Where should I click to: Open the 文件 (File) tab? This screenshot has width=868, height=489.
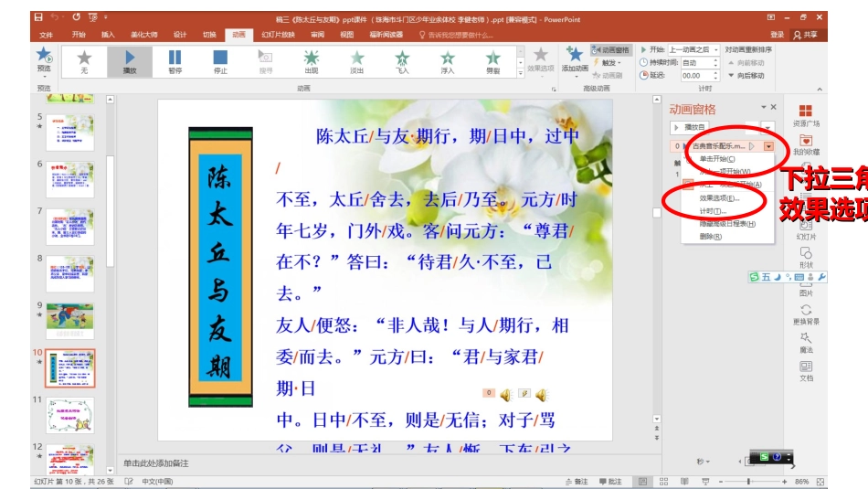coord(46,35)
